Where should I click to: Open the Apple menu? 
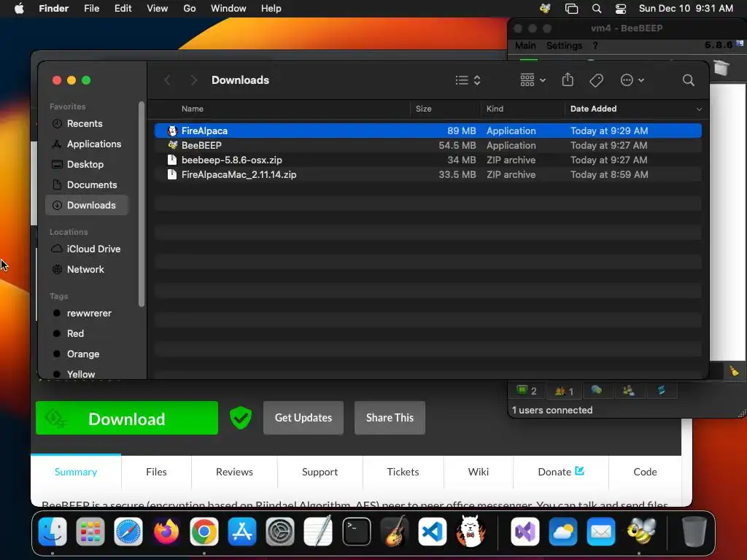(x=19, y=9)
